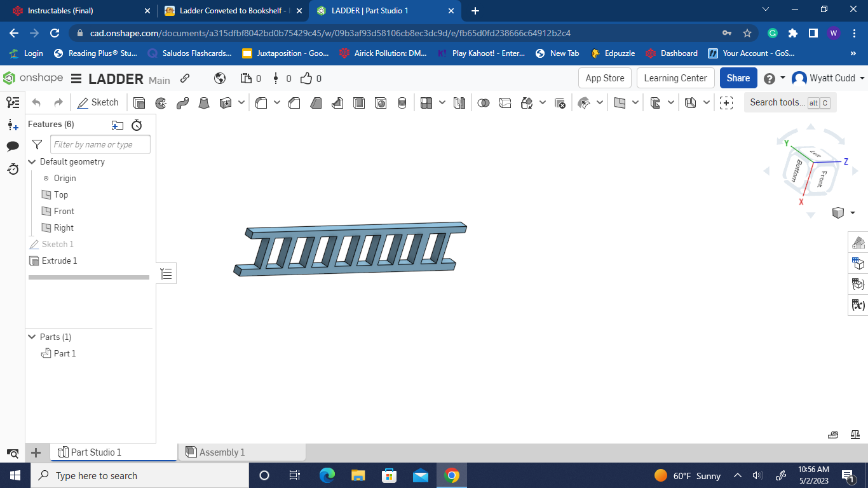The width and height of the screenshot is (868, 488).
Task: Activate the Mirror tool
Action: pos(461,102)
